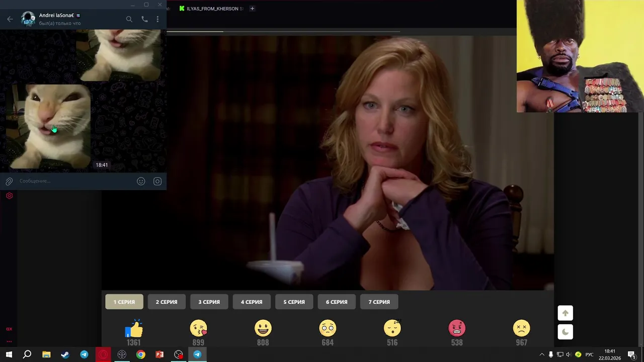Toggle night mode moon button
This screenshot has height=362, width=644.
click(x=566, y=332)
